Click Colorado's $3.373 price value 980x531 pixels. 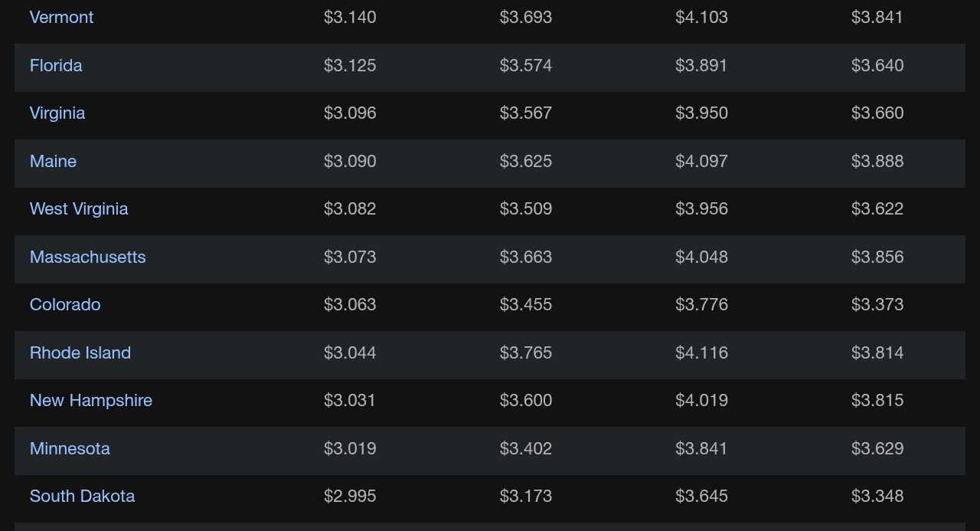877,305
